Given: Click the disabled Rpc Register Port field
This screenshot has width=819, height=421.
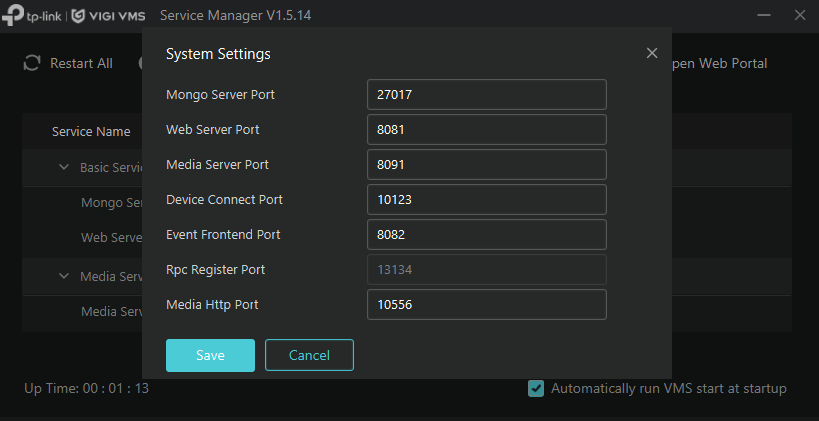Looking at the screenshot, I should (x=486, y=270).
